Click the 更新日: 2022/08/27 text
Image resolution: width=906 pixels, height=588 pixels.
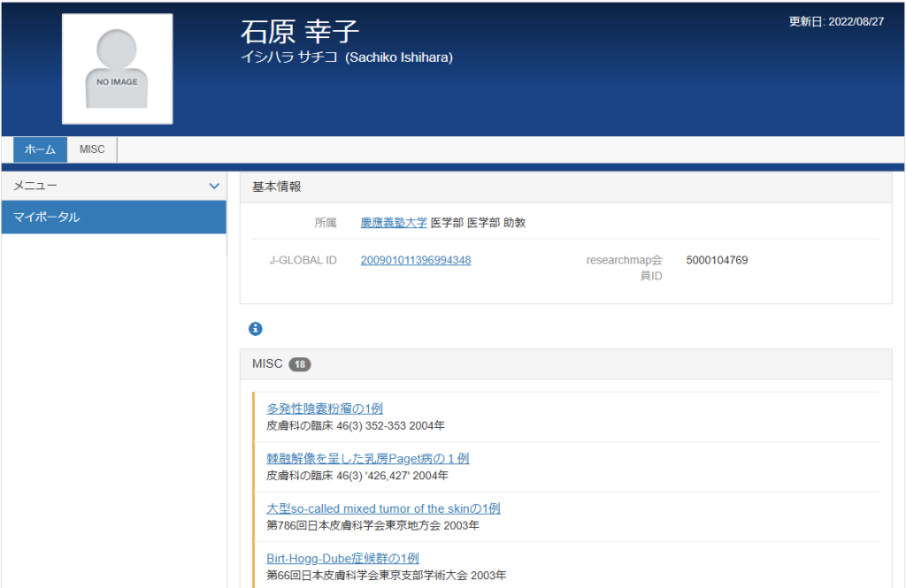836,22
